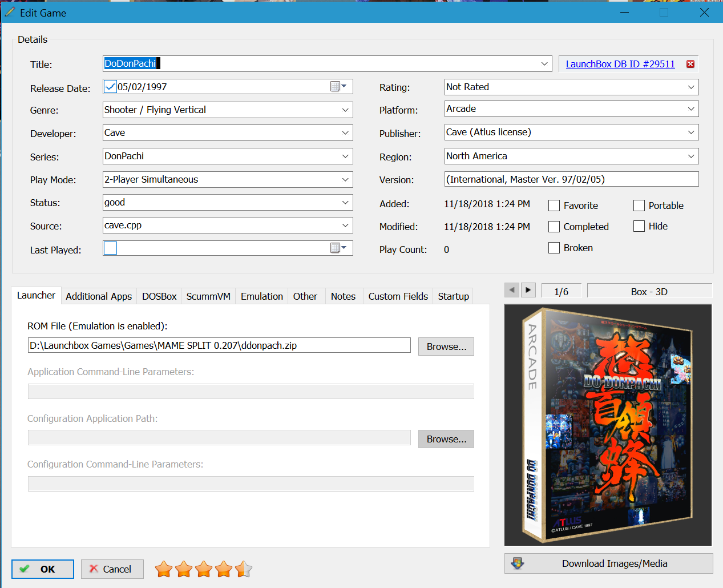Click the first rating star
Screen dimensions: 723x588
point(164,569)
